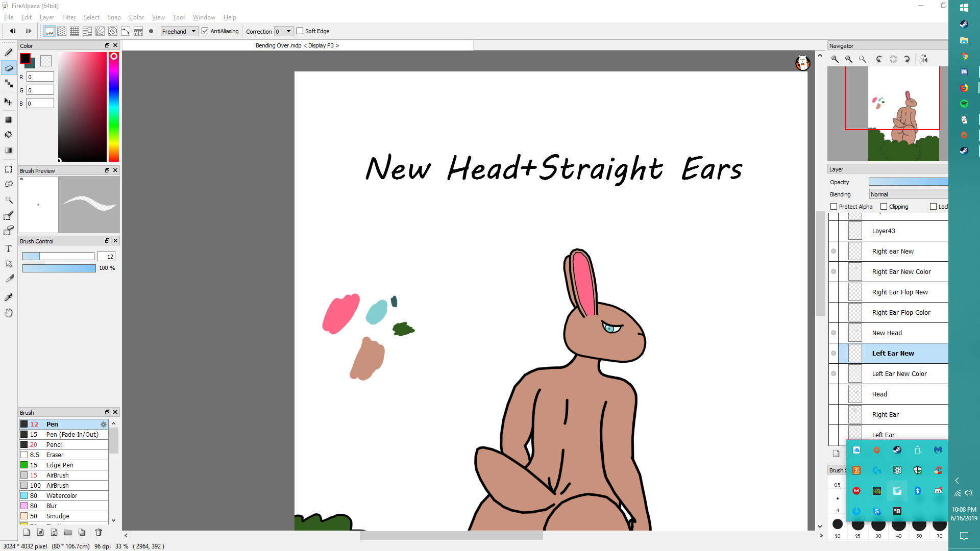Hide the New Head layer
The height and width of the screenshot is (551, 980).
coord(834,333)
